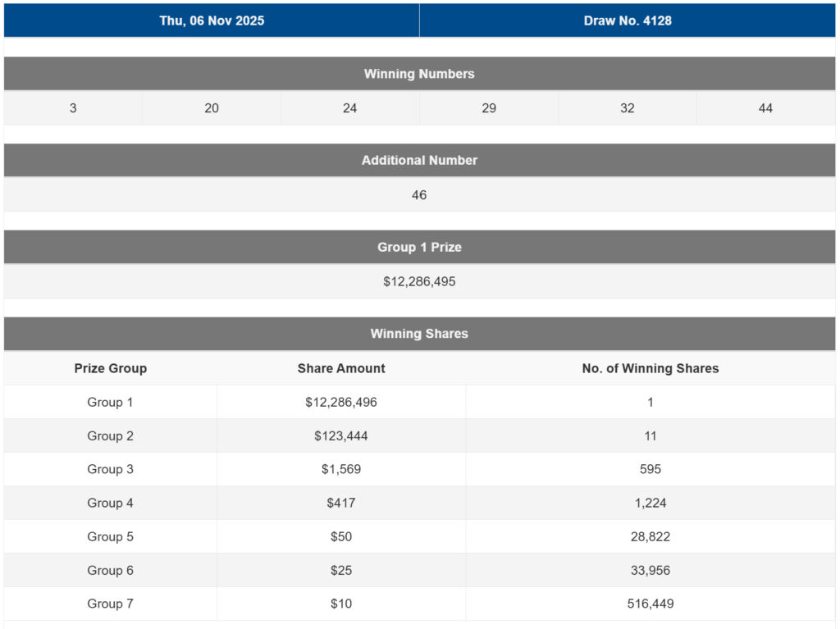840x629 pixels.
Task: Select additional number 46
Action: (419, 195)
